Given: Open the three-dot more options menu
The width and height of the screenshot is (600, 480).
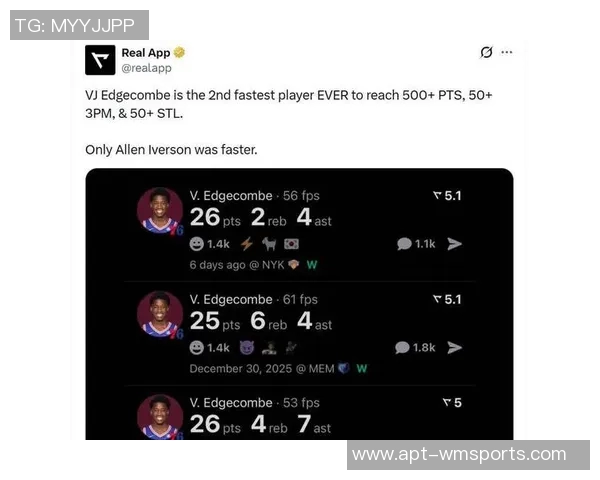Looking at the screenshot, I should [507, 52].
